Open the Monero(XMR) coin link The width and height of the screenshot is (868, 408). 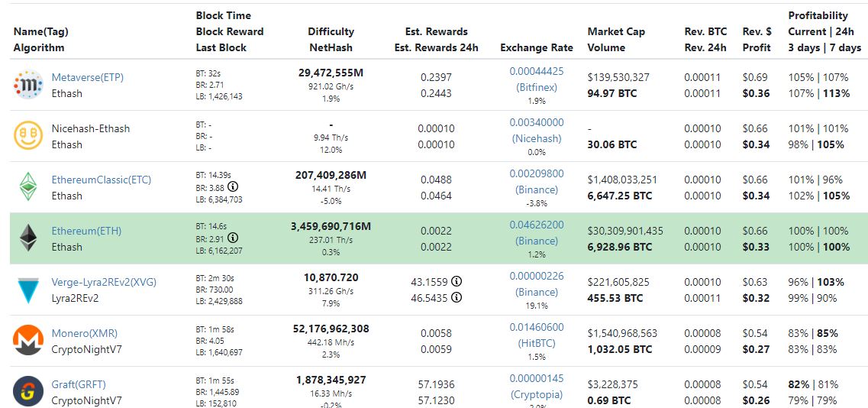[x=85, y=333]
